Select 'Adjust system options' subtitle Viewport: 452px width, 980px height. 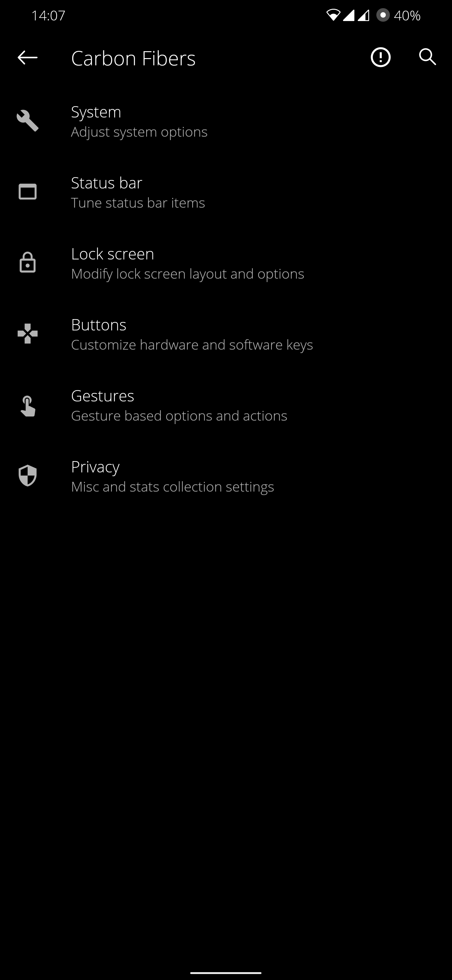pyautogui.click(x=139, y=132)
